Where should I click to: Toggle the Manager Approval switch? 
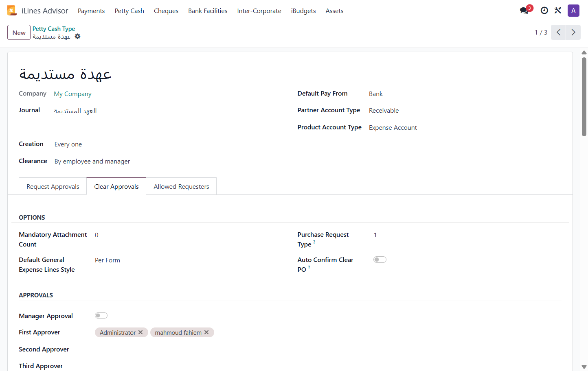pyautogui.click(x=101, y=316)
